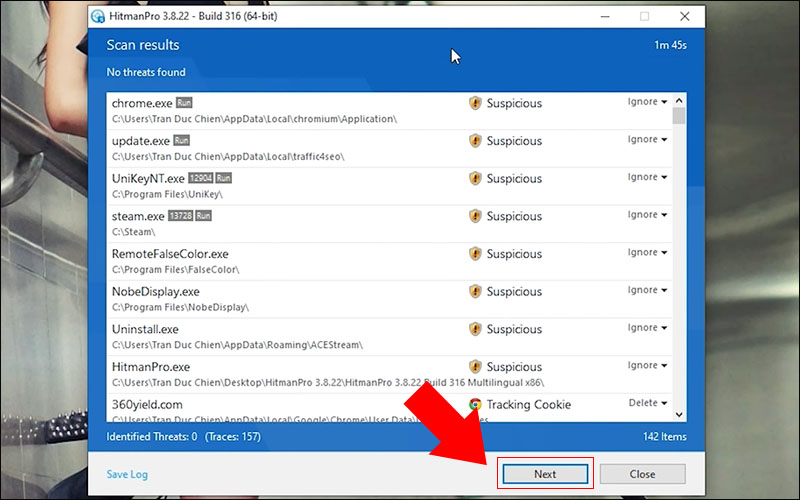Click the Tracking Cookie label
Viewport: 800px width, 500px height.
click(x=529, y=405)
